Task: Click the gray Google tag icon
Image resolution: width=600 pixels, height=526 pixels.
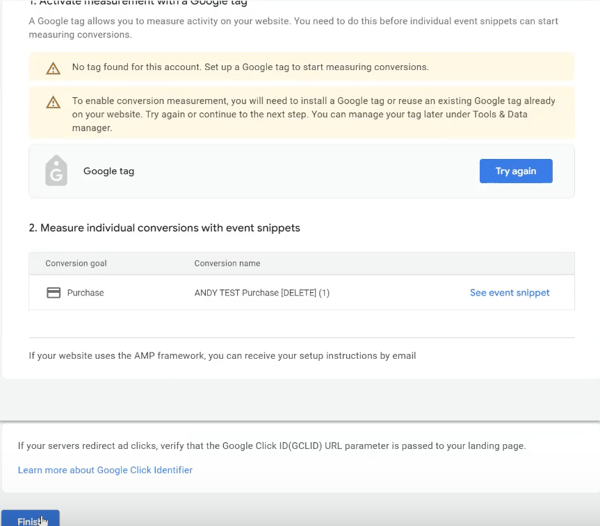Action: click(57, 171)
